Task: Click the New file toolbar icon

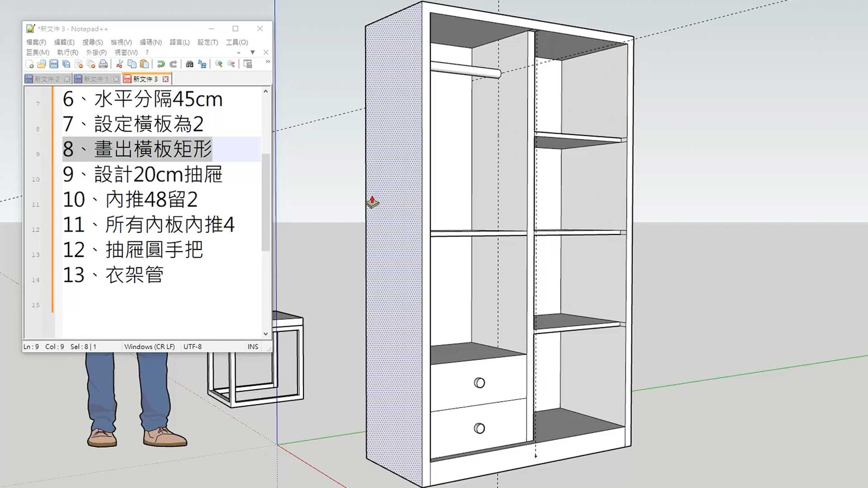Action: 30,64
